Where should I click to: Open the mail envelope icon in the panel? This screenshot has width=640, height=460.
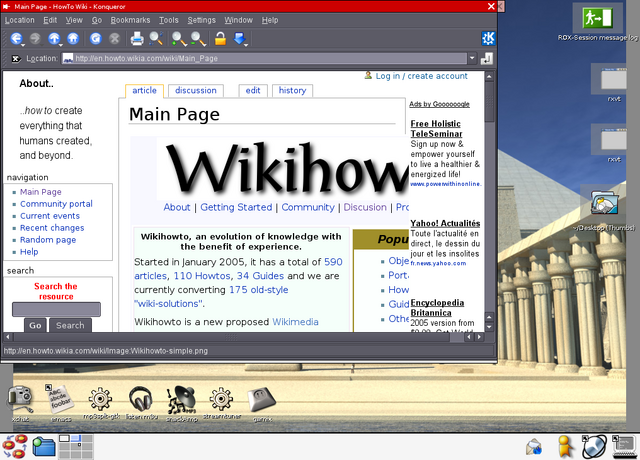click(534, 447)
